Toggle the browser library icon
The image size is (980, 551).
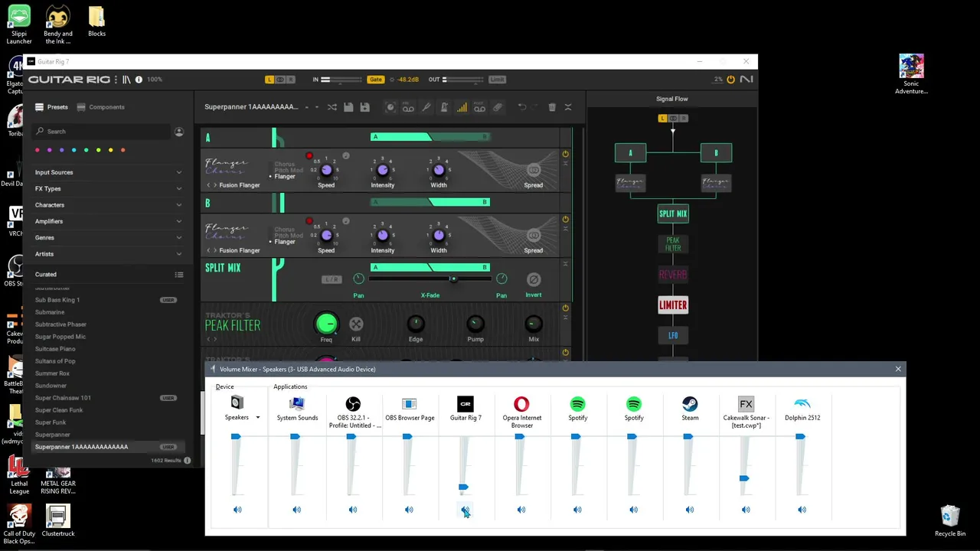pyautogui.click(x=127, y=80)
